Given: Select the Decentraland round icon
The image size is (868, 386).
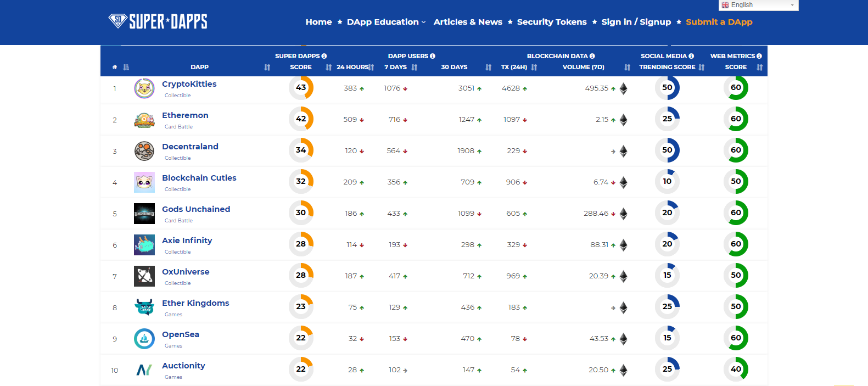Looking at the screenshot, I should click(x=144, y=151).
